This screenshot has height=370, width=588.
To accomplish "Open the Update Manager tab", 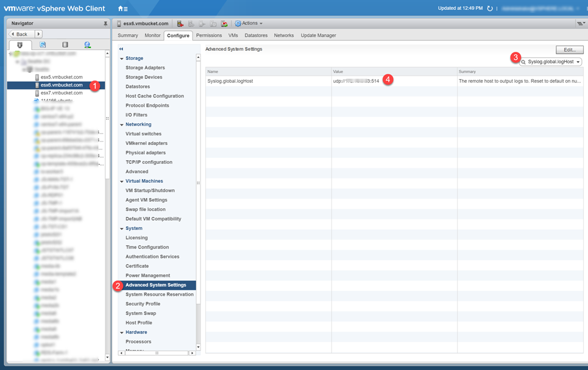I will (x=319, y=35).
